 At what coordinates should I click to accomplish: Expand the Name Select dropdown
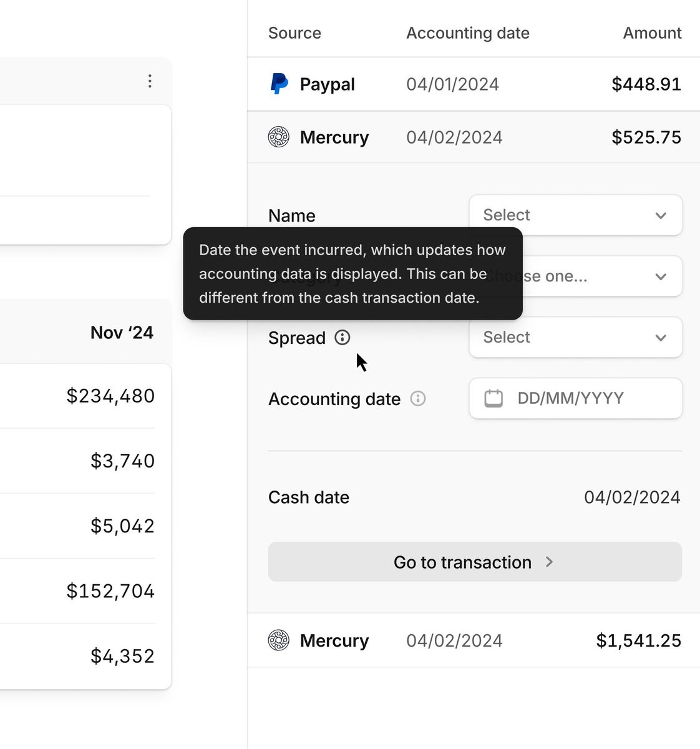(x=575, y=215)
